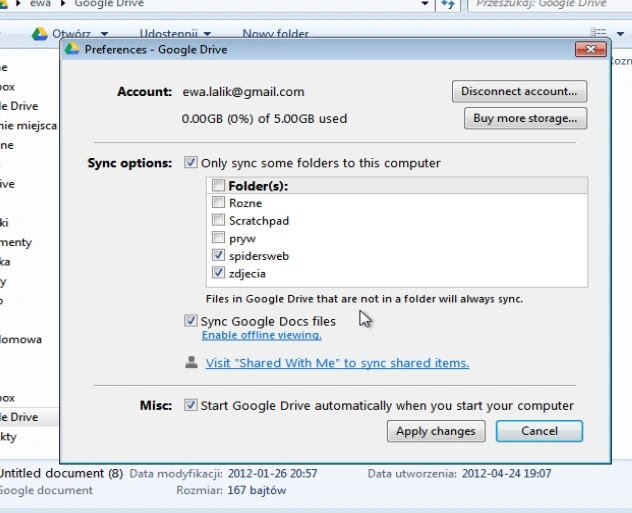Open Enable offline viewing link
Image resolution: width=632 pixels, height=513 pixels.
(262, 335)
